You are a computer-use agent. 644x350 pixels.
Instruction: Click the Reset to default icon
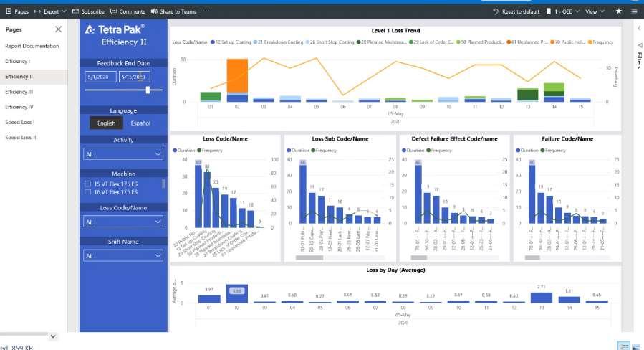(x=495, y=11)
